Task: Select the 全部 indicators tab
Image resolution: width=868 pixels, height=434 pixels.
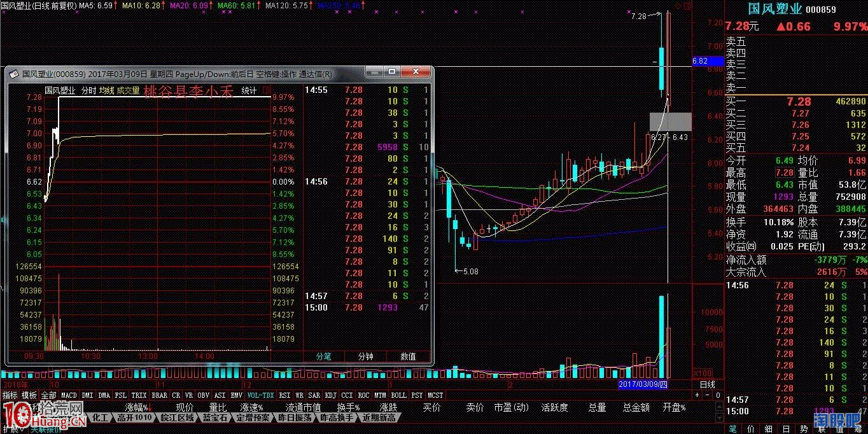Action: tap(48, 395)
